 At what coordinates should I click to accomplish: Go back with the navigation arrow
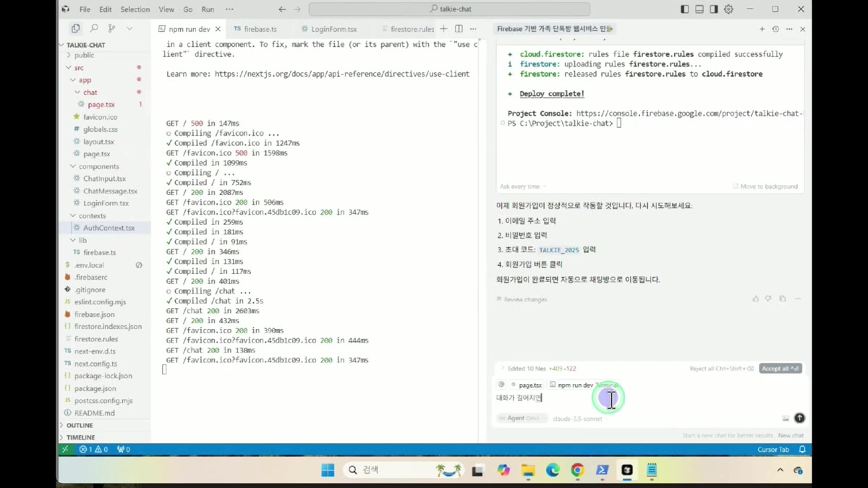point(282,9)
